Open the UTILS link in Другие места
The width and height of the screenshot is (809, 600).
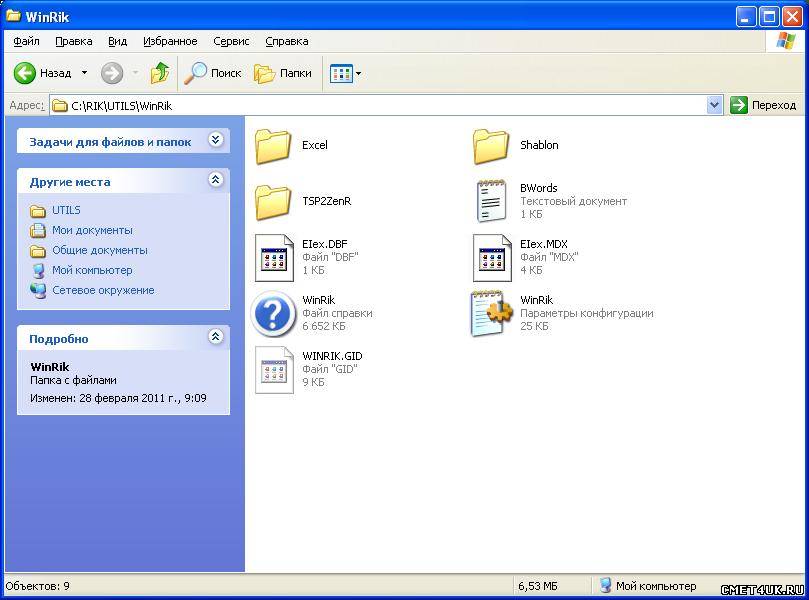click(66, 210)
